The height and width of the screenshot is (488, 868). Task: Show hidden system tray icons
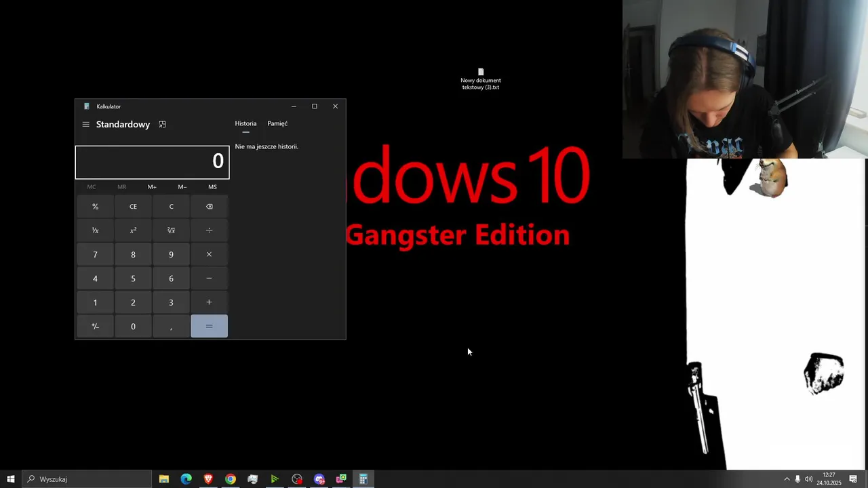(x=787, y=479)
